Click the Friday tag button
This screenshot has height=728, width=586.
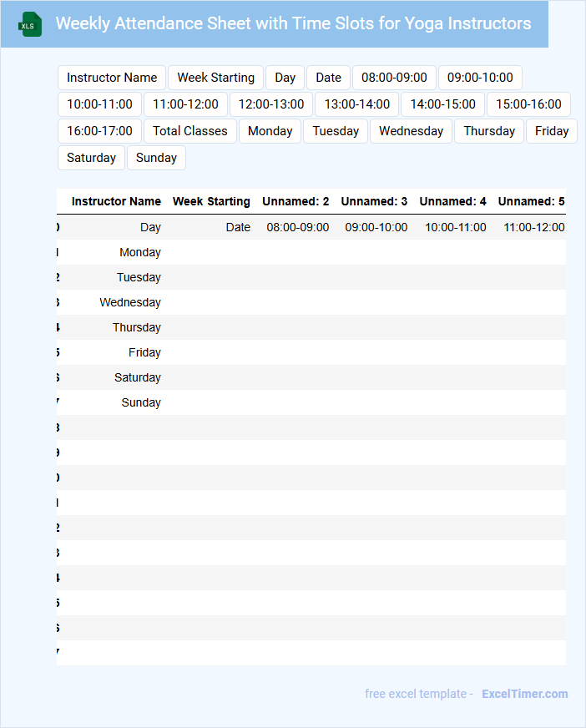click(x=552, y=131)
